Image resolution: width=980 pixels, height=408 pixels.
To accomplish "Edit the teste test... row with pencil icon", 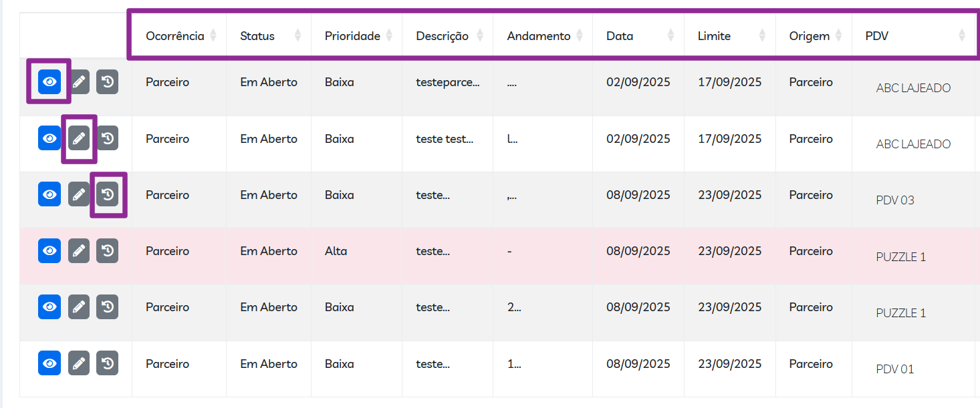I will 79,138.
